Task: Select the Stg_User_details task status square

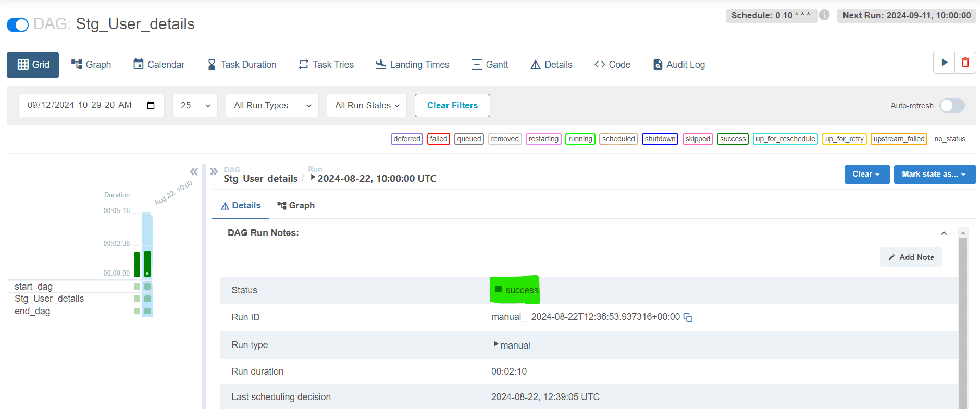Action: coord(147,299)
